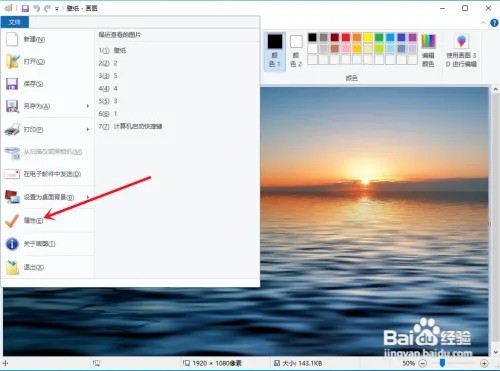The width and height of the screenshot is (500, 371).
Task: Choose 打开(O) in the file menu
Action: click(47, 62)
